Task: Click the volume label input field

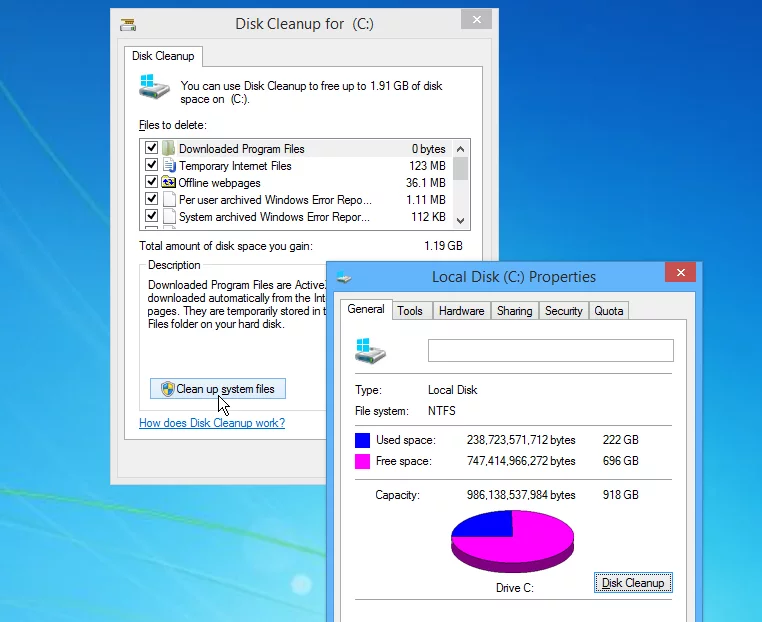Action: click(x=551, y=350)
